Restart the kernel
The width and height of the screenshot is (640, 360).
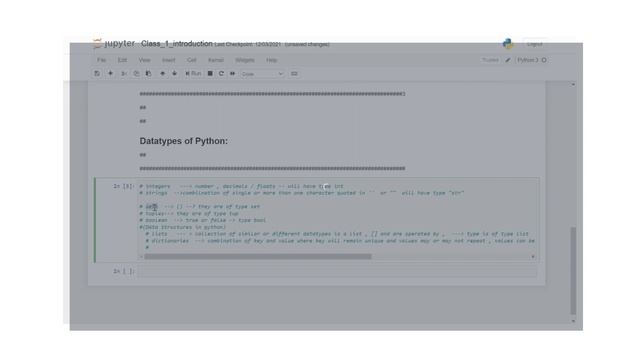click(x=221, y=73)
